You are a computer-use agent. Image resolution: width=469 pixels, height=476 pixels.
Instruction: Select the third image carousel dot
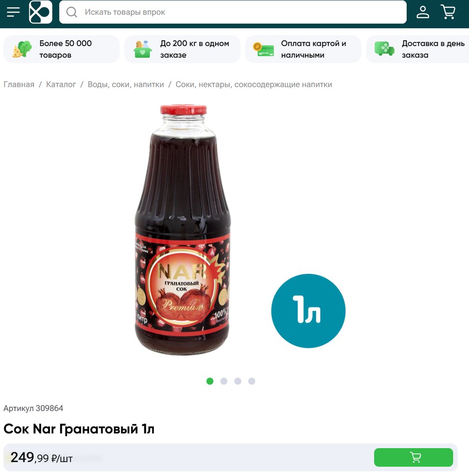coord(238,381)
